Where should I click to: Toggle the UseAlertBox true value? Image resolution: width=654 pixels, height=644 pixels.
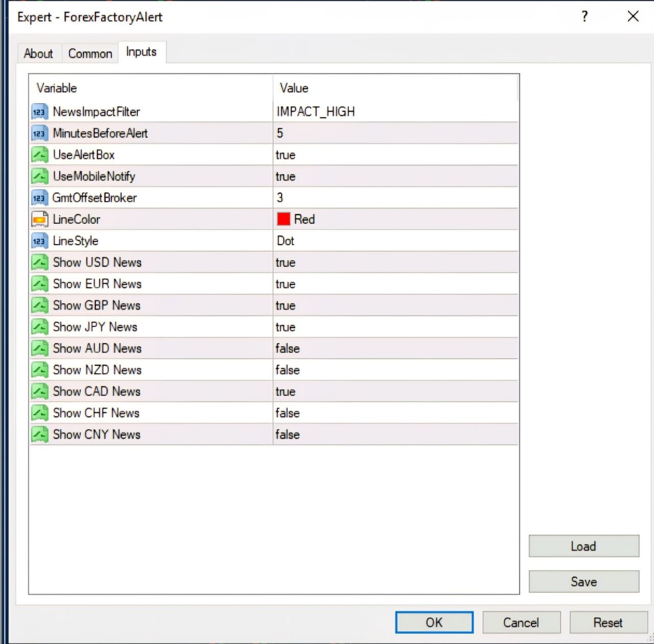click(x=395, y=155)
